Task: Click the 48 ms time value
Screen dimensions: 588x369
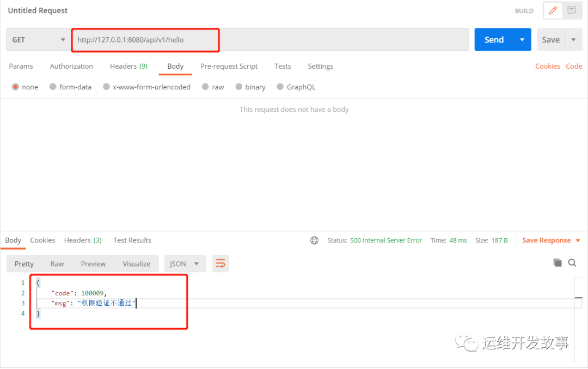Action: point(458,240)
